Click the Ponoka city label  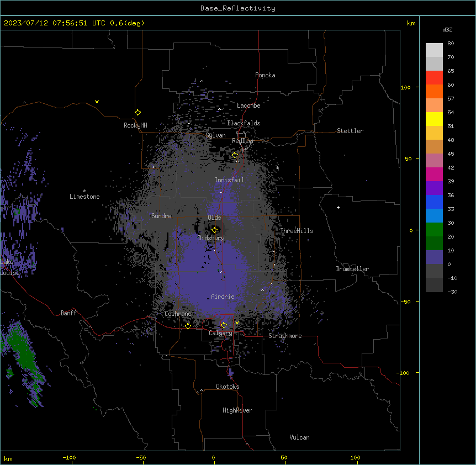pos(265,75)
